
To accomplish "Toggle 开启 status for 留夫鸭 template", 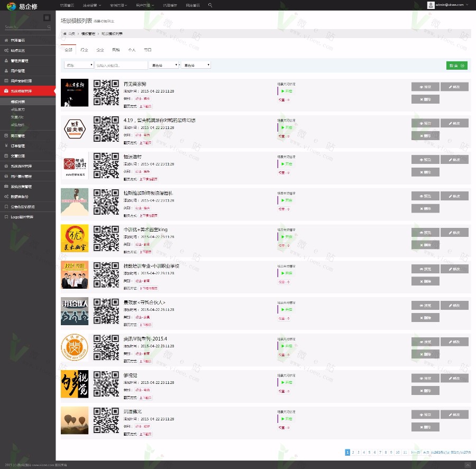I will click(x=287, y=127).
